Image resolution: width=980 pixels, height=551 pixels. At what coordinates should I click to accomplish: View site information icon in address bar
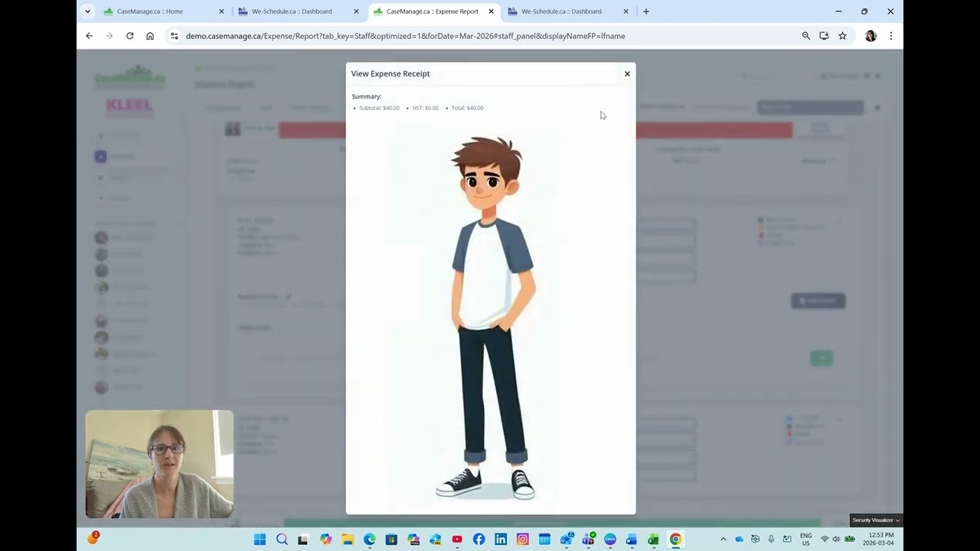(x=175, y=36)
